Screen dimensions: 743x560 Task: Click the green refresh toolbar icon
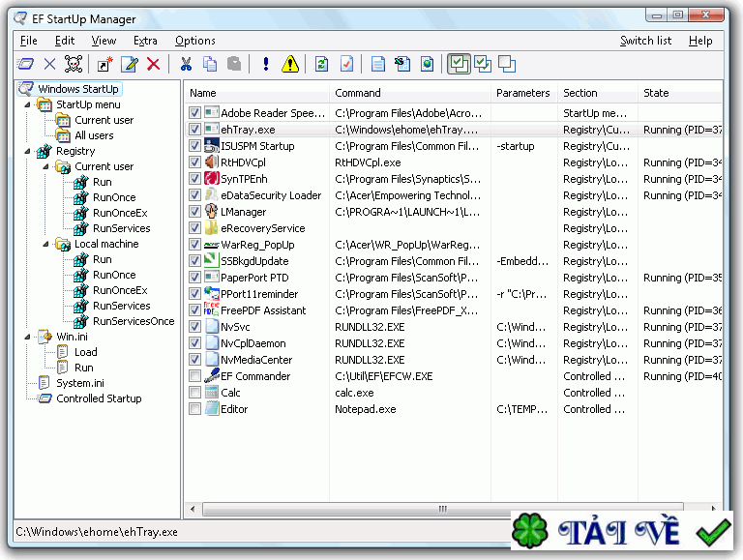[x=321, y=65]
